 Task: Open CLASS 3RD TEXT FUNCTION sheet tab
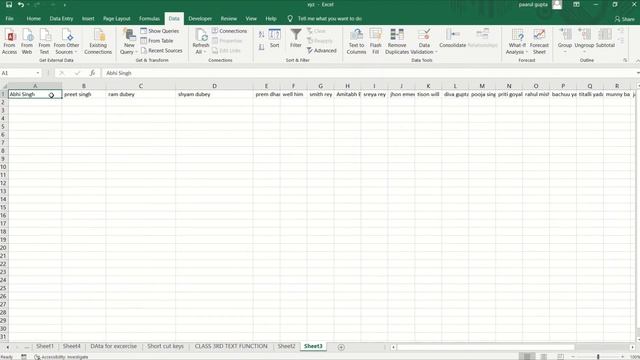pyautogui.click(x=231, y=346)
